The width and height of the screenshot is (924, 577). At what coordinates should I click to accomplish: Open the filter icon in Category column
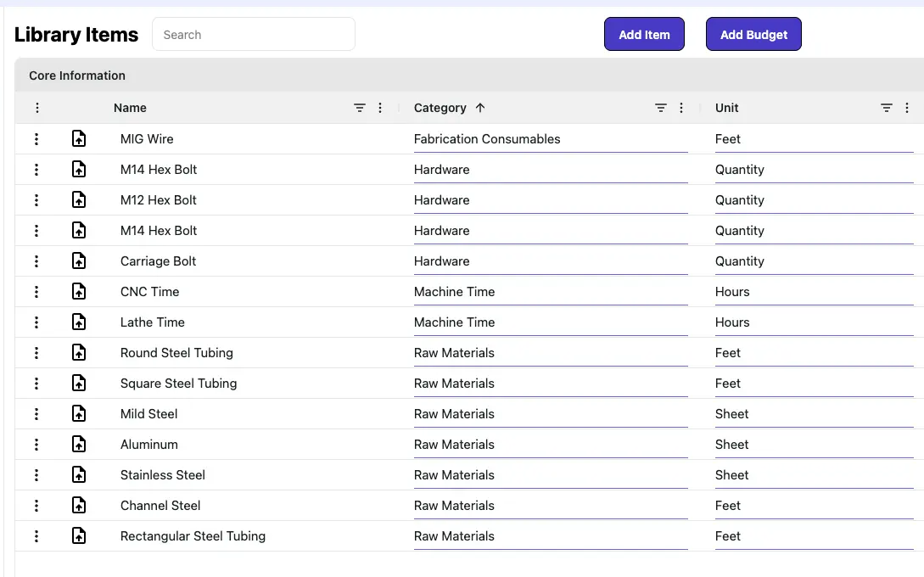[661, 108]
